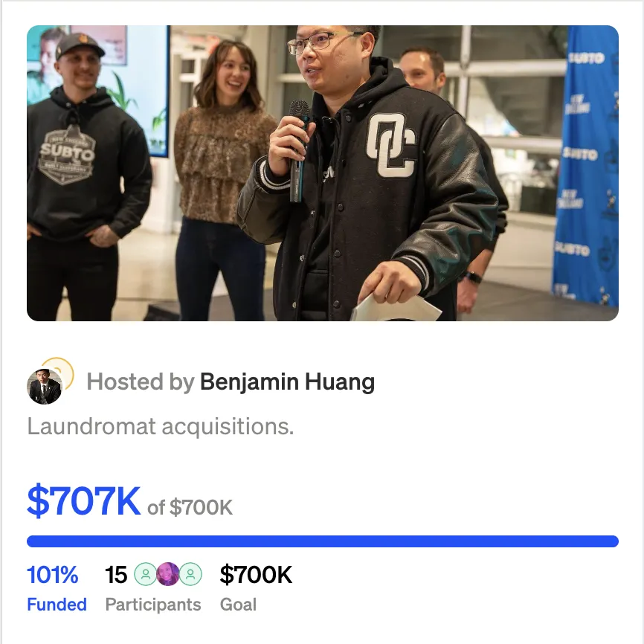The height and width of the screenshot is (644, 644).
Task: Click the 101% funded figure
Action: point(53,575)
